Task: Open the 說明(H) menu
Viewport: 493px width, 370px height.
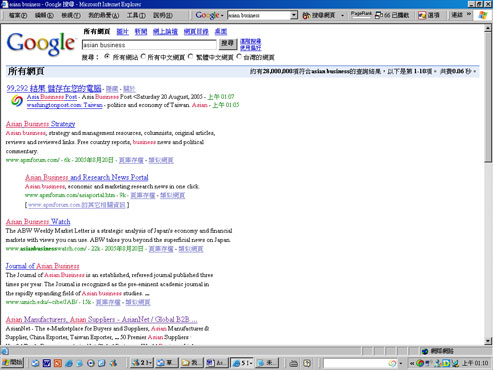Action: (x=163, y=15)
